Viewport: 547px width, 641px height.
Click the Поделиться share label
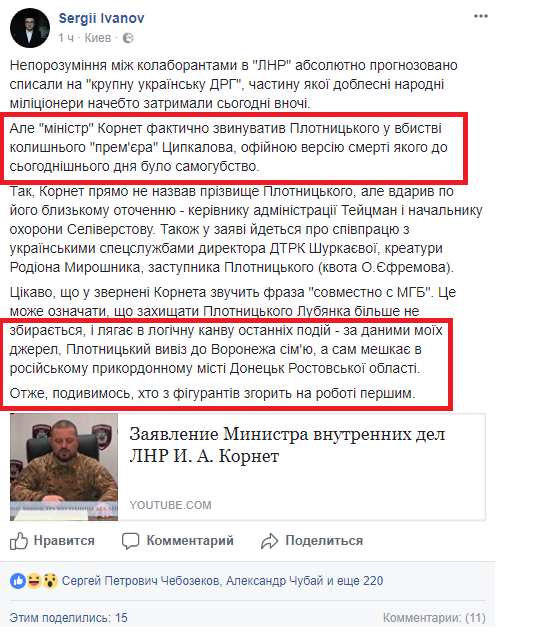pyautogui.click(x=324, y=540)
